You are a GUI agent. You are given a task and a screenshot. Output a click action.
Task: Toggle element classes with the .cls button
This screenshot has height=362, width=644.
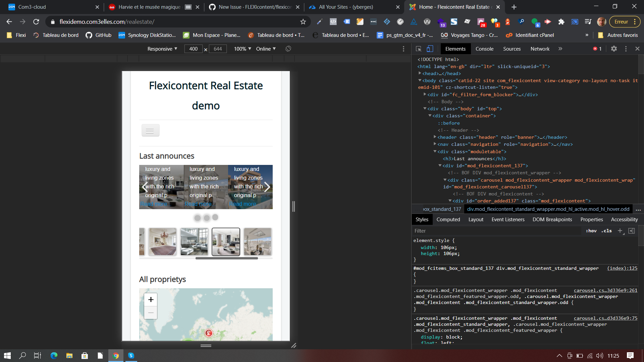pos(606,231)
